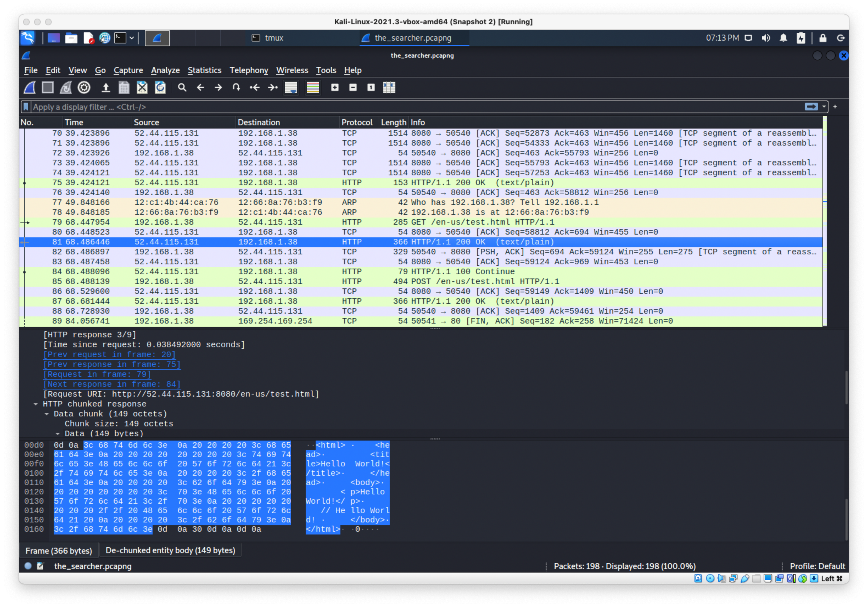Collapse Data (149 bytes) tree item
This screenshot has width=868, height=607.
coord(57,433)
